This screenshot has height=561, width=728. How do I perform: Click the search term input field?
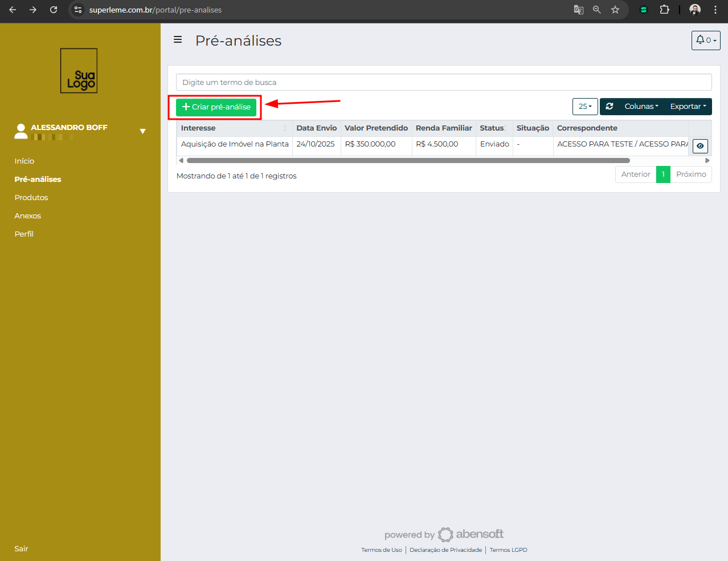point(443,82)
